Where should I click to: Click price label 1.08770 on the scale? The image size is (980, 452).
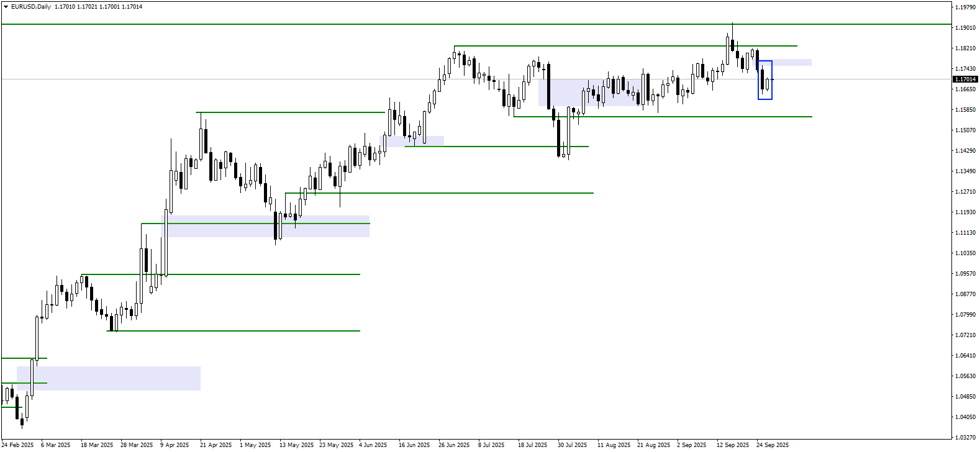click(x=965, y=294)
